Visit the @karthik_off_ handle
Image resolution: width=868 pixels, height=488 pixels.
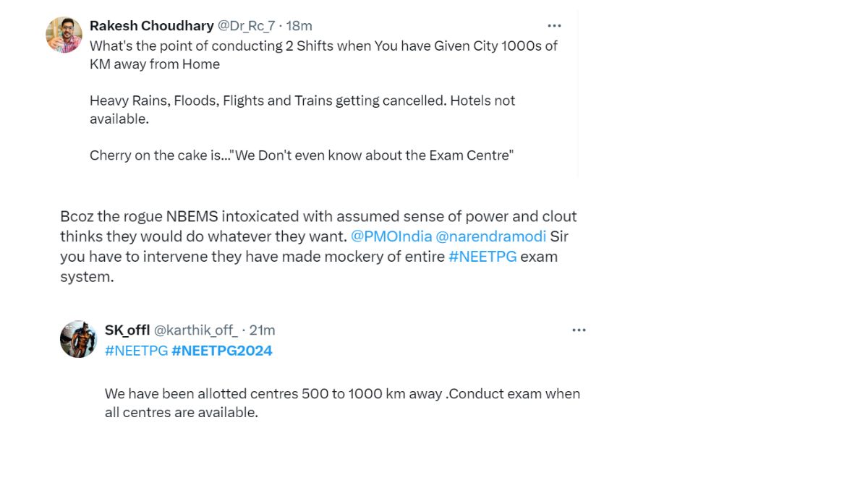tap(195, 330)
